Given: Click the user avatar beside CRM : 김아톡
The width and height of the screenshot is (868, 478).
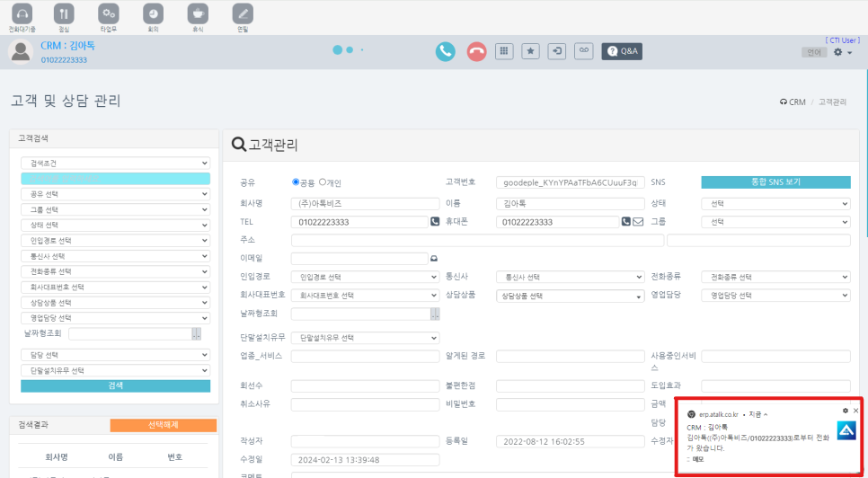Looking at the screenshot, I should pyautogui.click(x=21, y=52).
